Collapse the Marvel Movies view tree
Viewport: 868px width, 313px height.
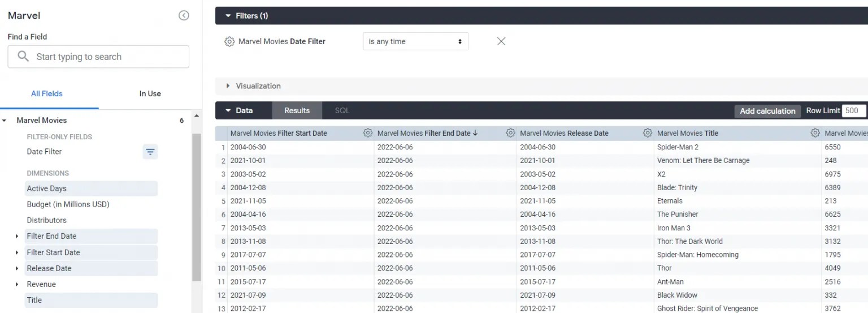click(x=5, y=121)
